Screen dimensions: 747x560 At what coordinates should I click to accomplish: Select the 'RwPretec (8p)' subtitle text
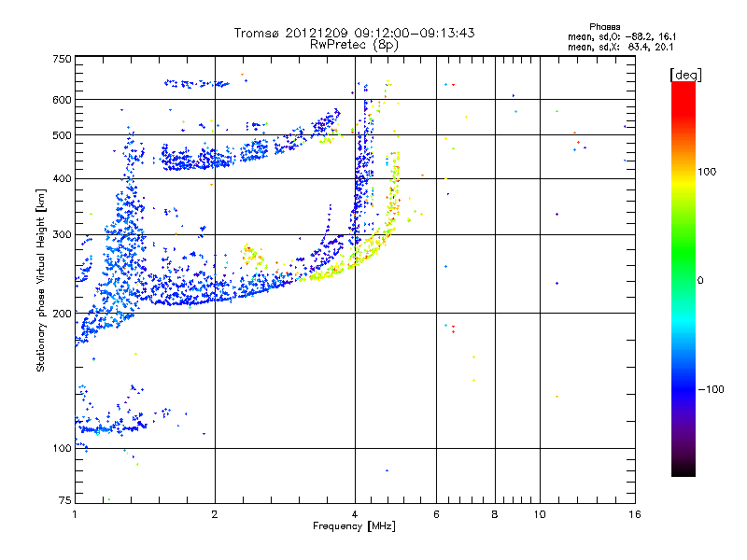[x=354, y=45]
